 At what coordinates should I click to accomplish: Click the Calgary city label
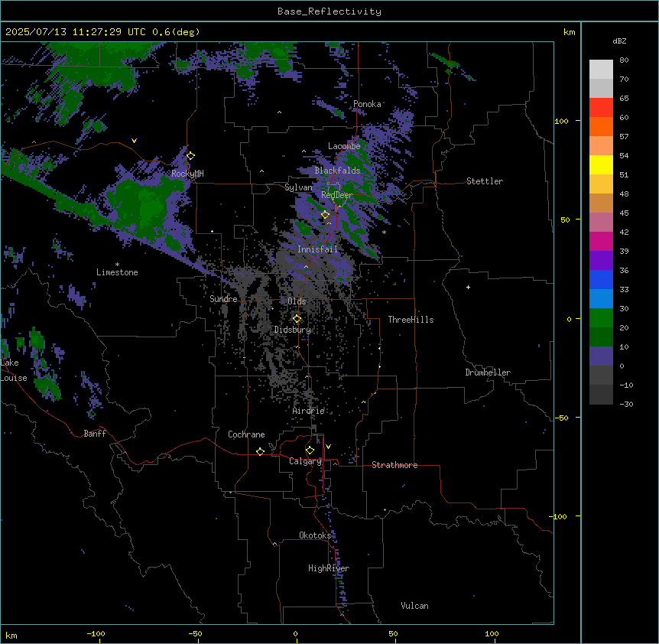tap(305, 461)
